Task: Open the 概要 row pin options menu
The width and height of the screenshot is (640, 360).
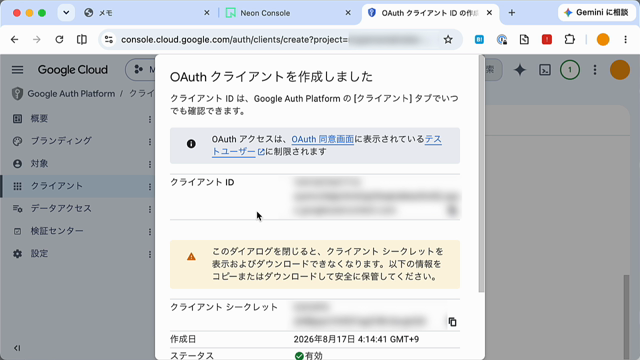Action: [x=150, y=119]
